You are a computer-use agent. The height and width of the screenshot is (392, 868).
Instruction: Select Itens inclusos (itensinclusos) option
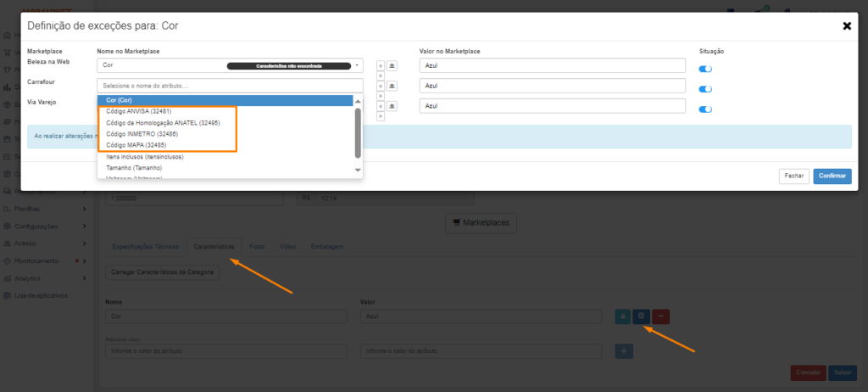pos(225,157)
